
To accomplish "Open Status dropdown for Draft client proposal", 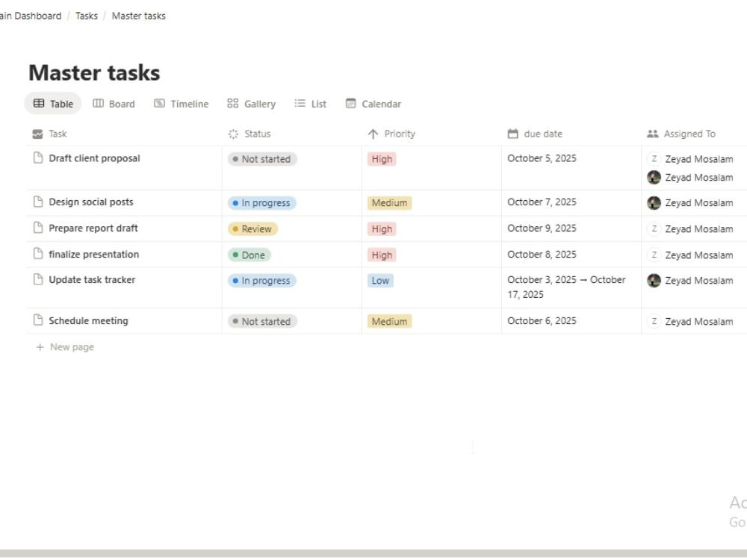I will point(262,159).
